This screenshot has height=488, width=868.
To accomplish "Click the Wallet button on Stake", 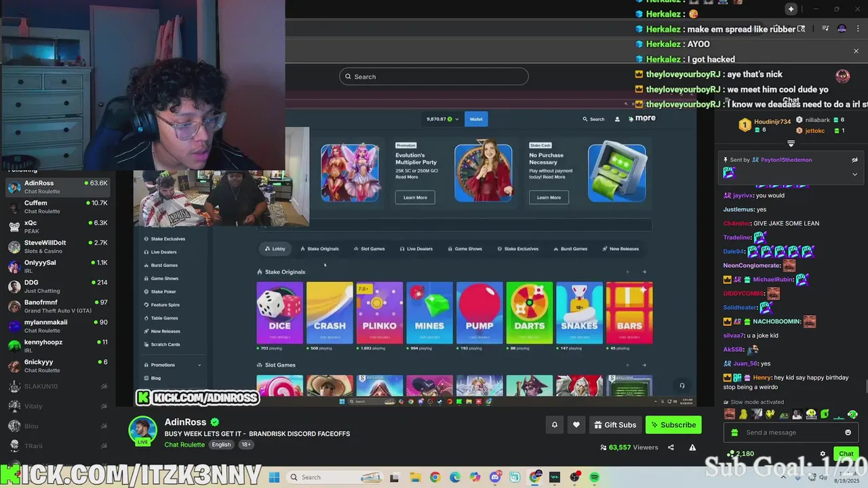I will pos(476,119).
